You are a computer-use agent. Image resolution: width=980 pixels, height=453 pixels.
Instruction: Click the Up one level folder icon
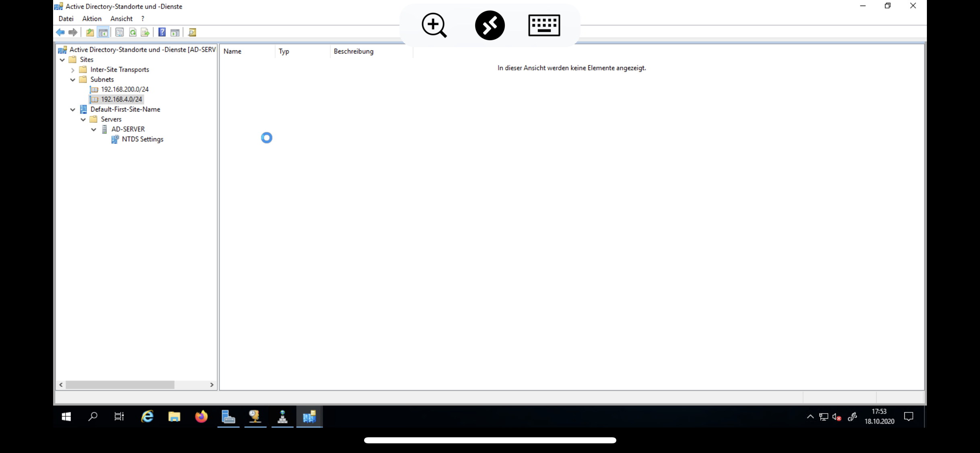point(90,32)
